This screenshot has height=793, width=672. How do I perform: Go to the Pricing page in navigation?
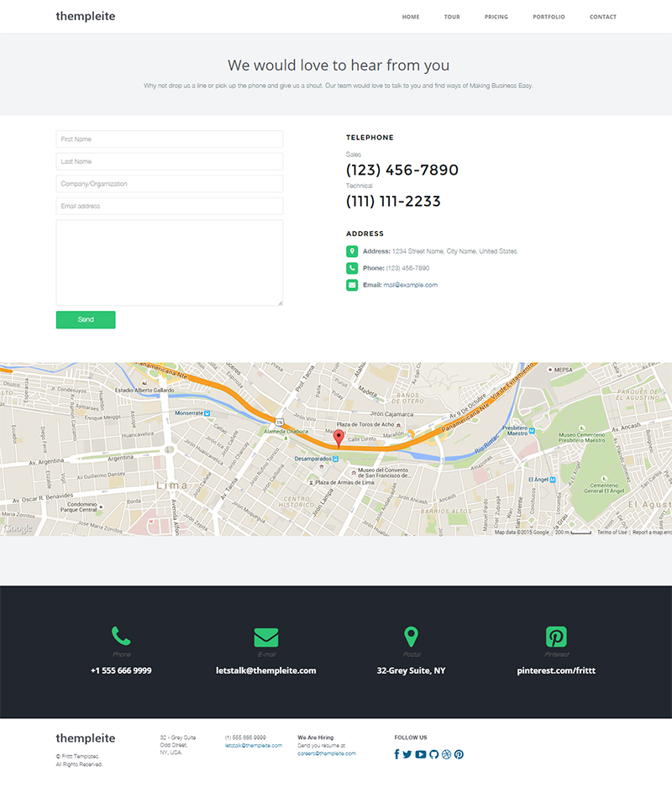(x=496, y=17)
